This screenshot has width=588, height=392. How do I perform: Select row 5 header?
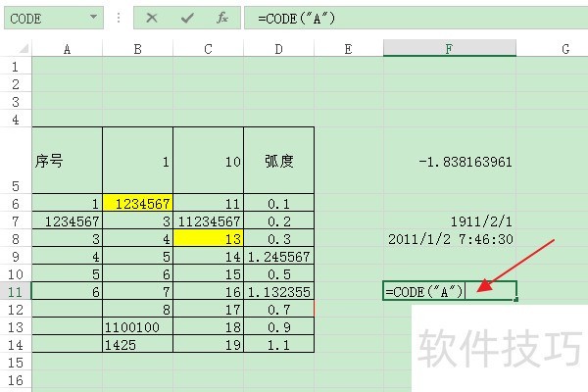pyautogui.click(x=16, y=161)
